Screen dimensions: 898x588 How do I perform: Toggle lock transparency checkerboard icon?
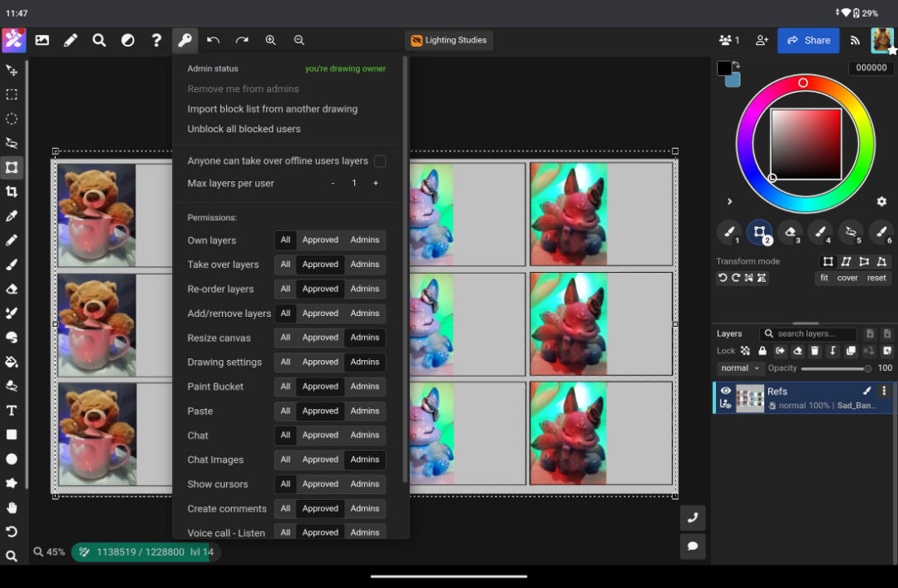745,351
